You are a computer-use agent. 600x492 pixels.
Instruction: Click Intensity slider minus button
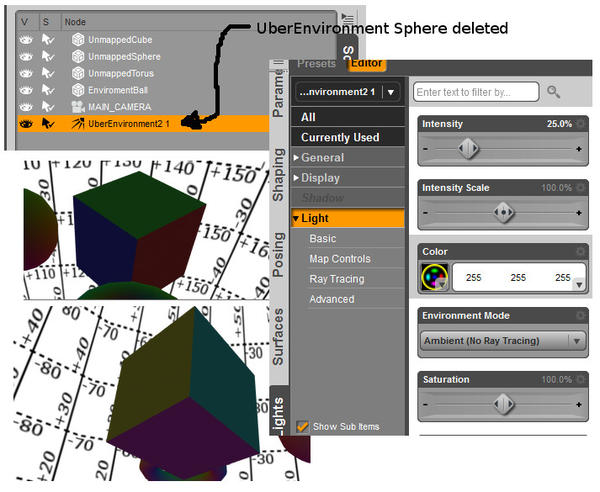point(426,149)
